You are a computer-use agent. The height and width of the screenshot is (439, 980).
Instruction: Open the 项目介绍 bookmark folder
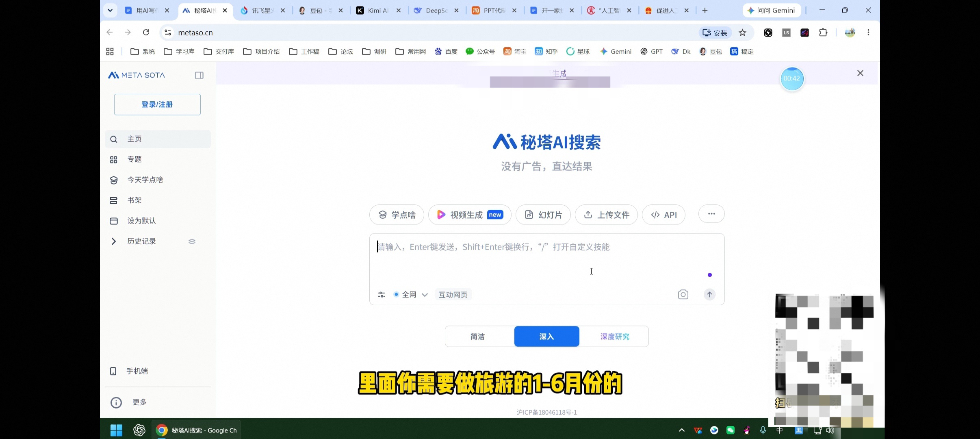[262, 52]
